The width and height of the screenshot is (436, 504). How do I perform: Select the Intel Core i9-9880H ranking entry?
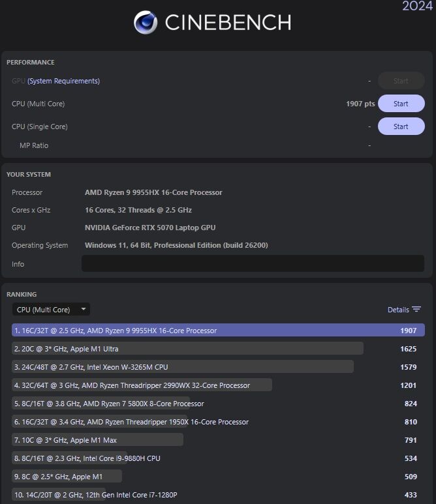tap(86, 458)
